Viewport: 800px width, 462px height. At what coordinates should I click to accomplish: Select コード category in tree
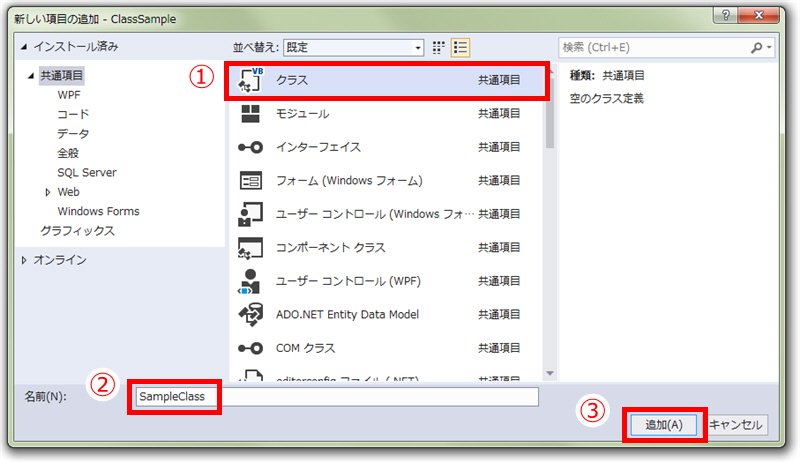[x=73, y=114]
